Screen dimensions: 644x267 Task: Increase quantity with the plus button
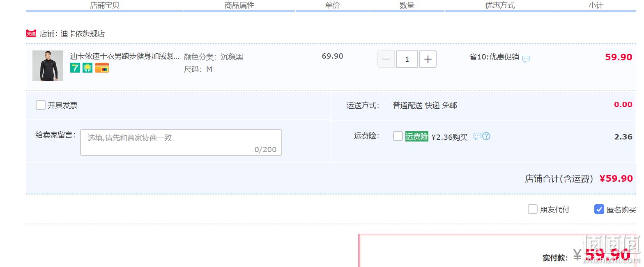[x=428, y=59]
